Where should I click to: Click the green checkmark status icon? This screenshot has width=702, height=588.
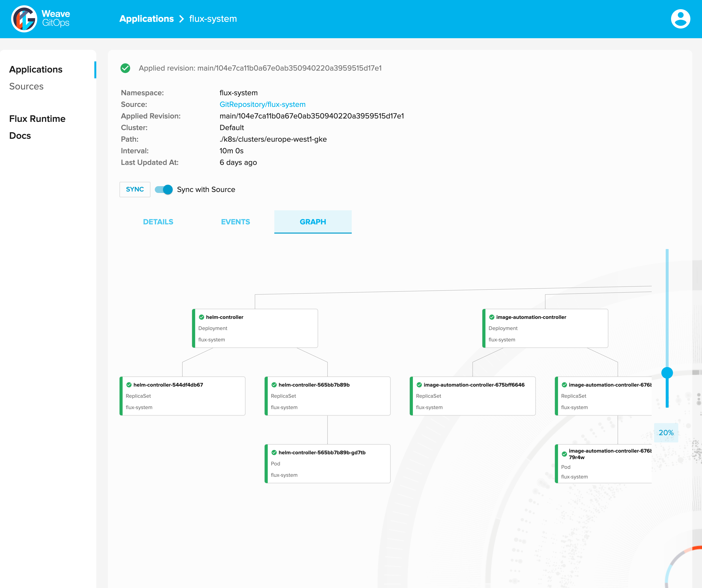pyautogui.click(x=126, y=68)
